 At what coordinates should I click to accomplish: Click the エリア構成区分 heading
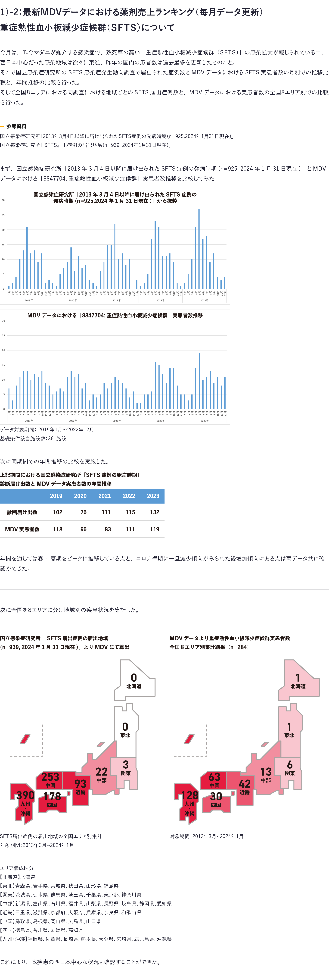tap(17, 868)
